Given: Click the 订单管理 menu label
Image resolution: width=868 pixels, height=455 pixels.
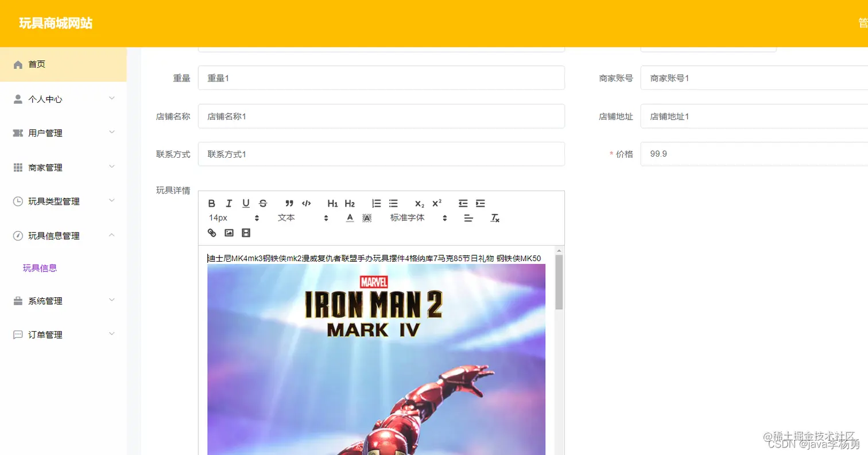Looking at the screenshot, I should coord(45,335).
